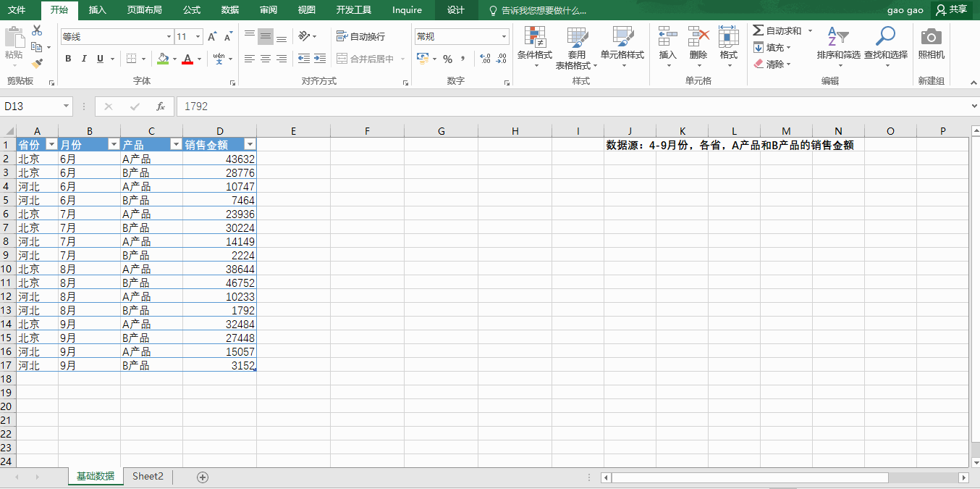Click the Copy icon in clipboard group
This screenshot has height=489, width=980.
[36, 47]
